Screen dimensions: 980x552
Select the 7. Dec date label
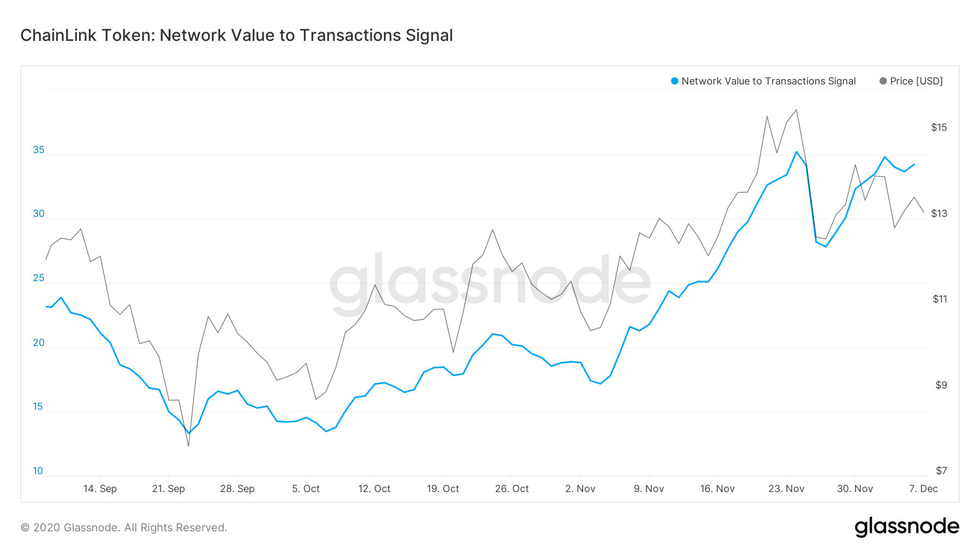pos(923,489)
